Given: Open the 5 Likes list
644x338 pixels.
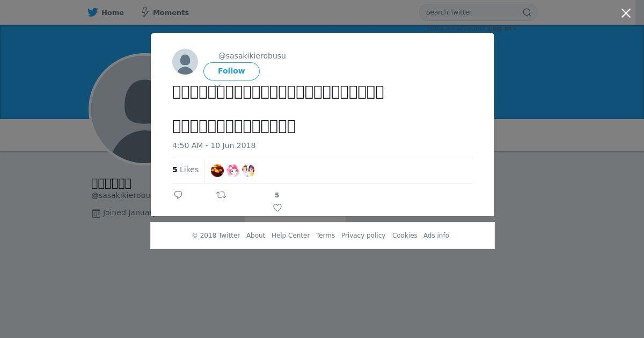Looking at the screenshot, I should (x=186, y=170).
